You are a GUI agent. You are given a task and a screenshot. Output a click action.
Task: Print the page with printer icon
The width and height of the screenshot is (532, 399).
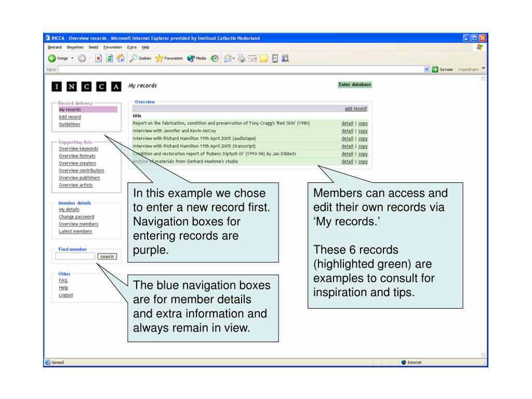pyautogui.click(x=241, y=58)
